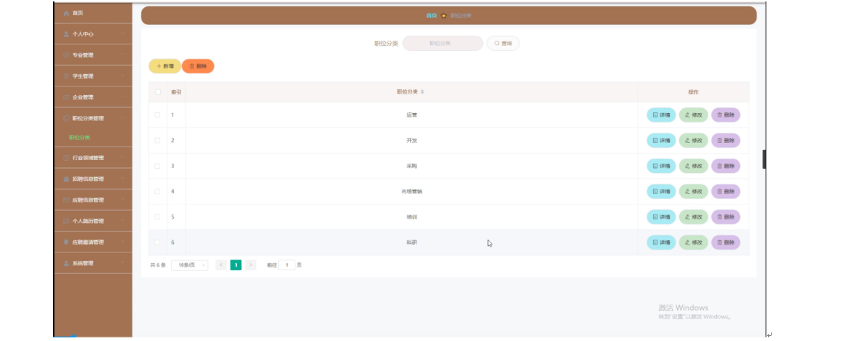
Task: Click the icon beside 职位分类管理
Action: (x=66, y=119)
